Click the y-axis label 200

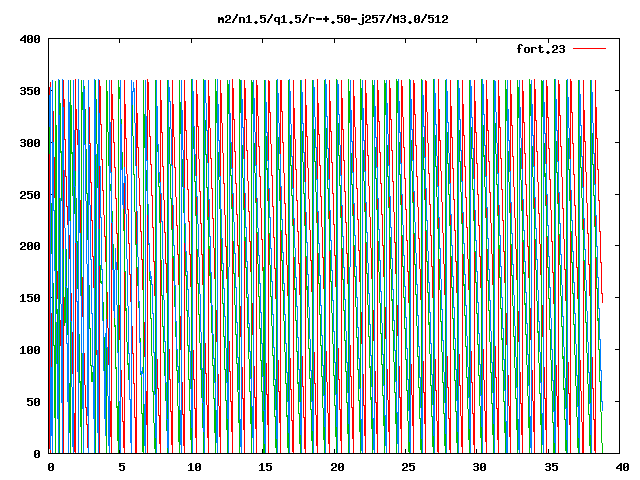point(30,246)
